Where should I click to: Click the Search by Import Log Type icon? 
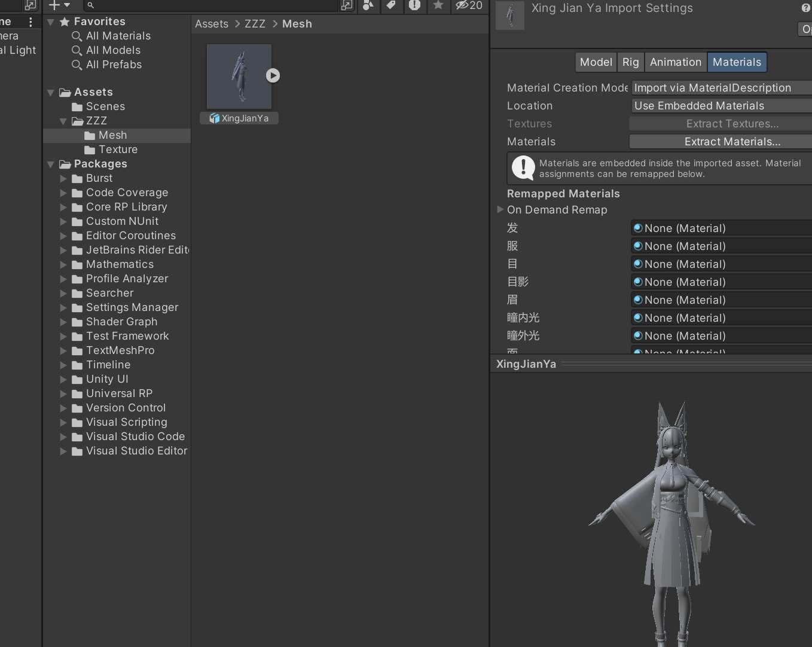pyautogui.click(x=414, y=5)
